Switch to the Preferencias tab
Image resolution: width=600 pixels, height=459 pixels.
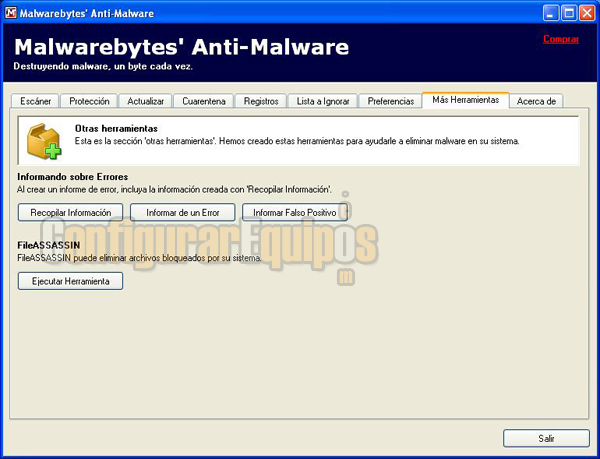coord(391,101)
